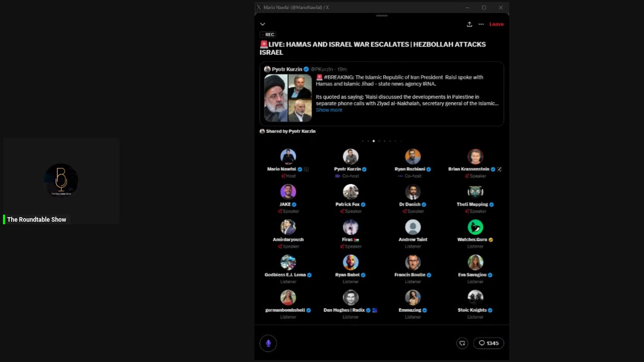Viewport: 644px width, 362px height.
Task: Click the name "Watcher.Guru"
Action: (x=472, y=240)
